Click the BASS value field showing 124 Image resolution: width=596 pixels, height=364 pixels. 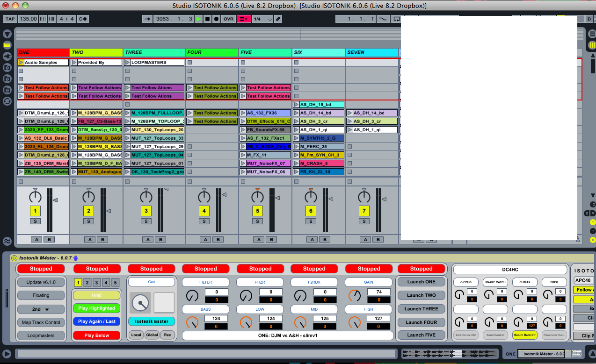[x=216, y=319]
